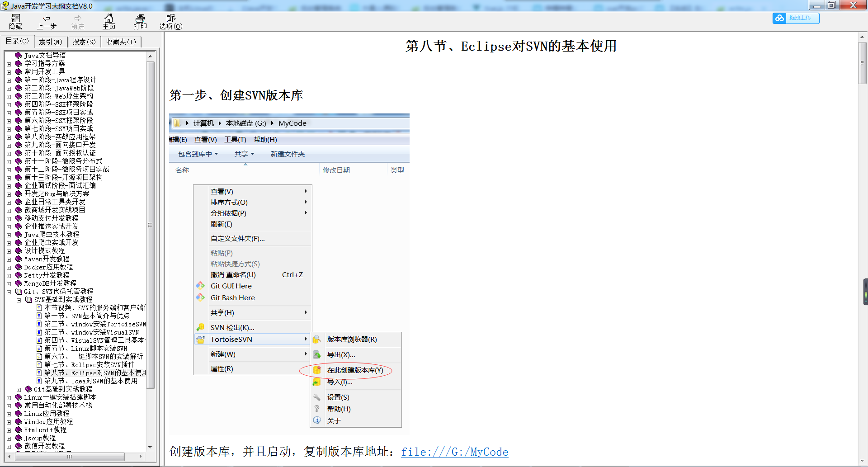This screenshot has height=467, width=868.
Task: Click the book icon of Maven开发教程
Action: 19,259
